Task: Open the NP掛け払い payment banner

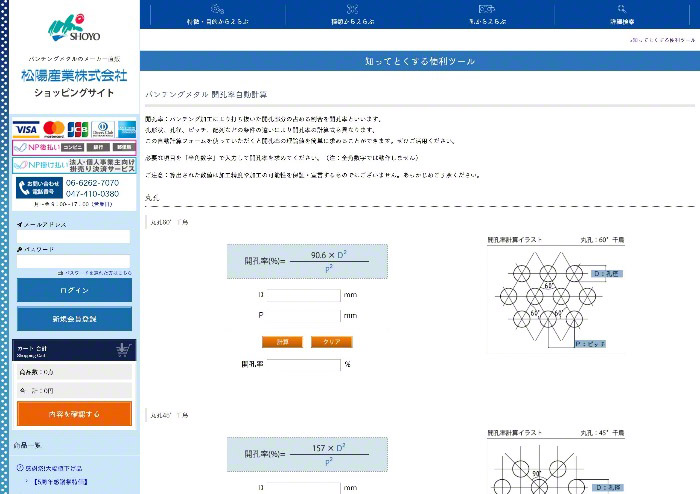Action: pyautogui.click(x=74, y=165)
